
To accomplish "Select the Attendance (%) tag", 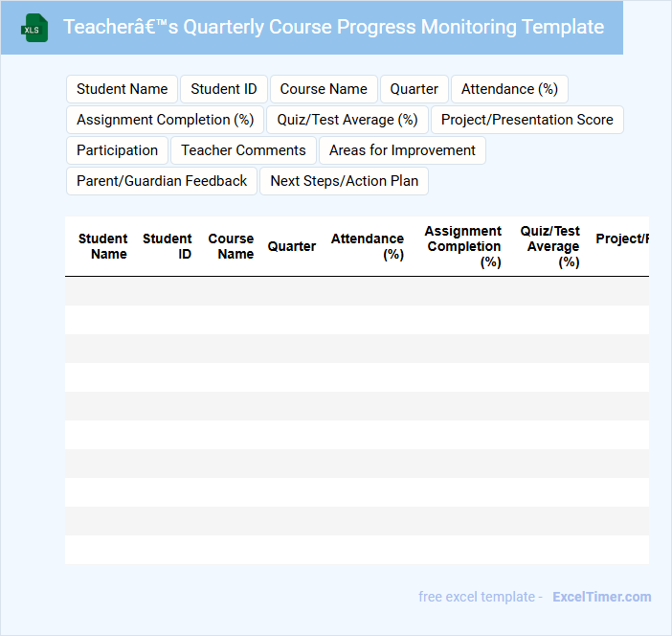I will pyautogui.click(x=509, y=89).
